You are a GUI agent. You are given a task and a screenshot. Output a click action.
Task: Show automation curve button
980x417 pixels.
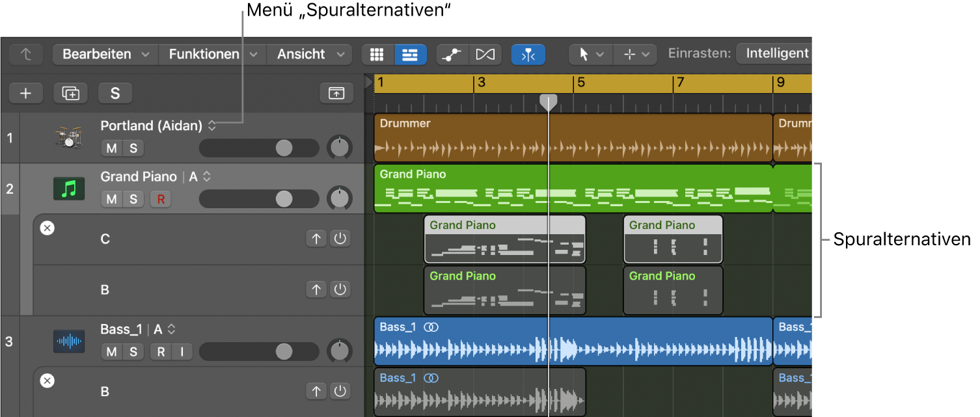[x=452, y=55]
